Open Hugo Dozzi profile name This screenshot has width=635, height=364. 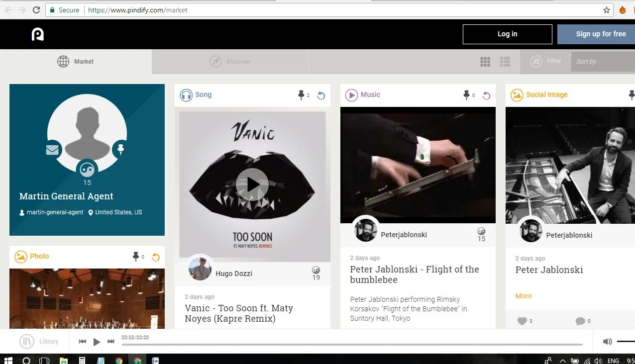click(234, 273)
